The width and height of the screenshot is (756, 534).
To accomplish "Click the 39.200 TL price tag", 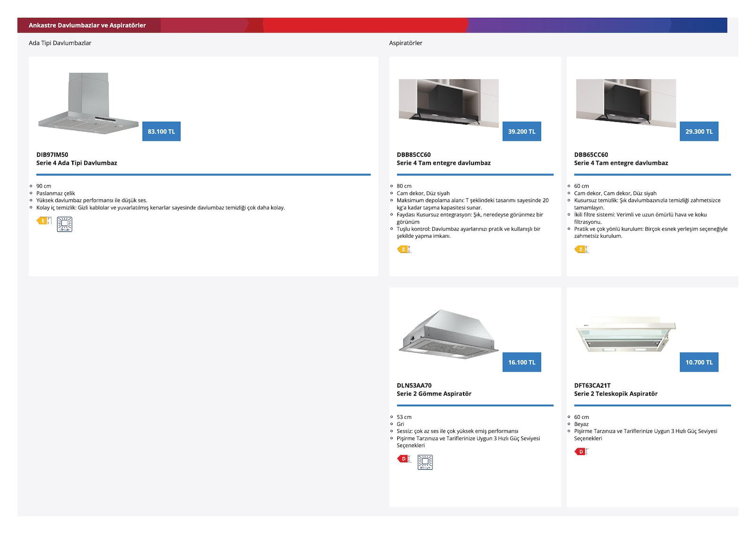I will [522, 132].
